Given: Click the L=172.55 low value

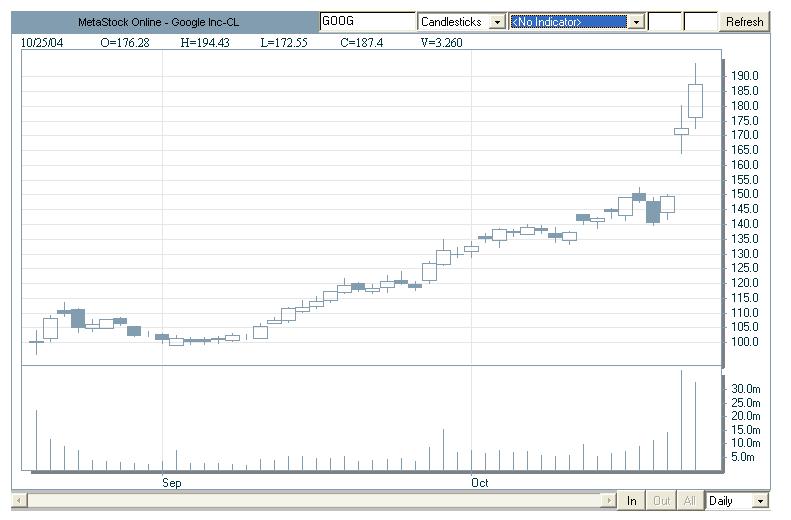Looking at the screenshot, I should click(x=284, y=43).
